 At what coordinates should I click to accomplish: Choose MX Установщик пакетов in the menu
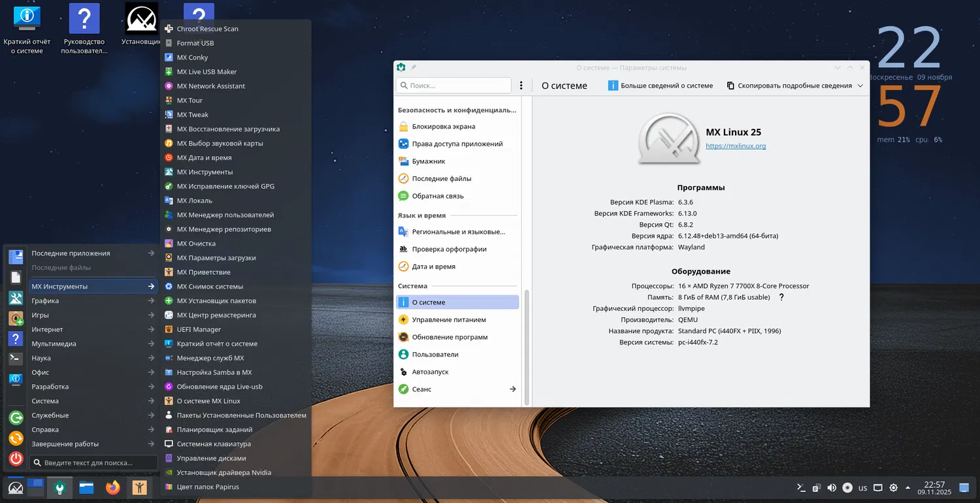click(x=216, y=301)
